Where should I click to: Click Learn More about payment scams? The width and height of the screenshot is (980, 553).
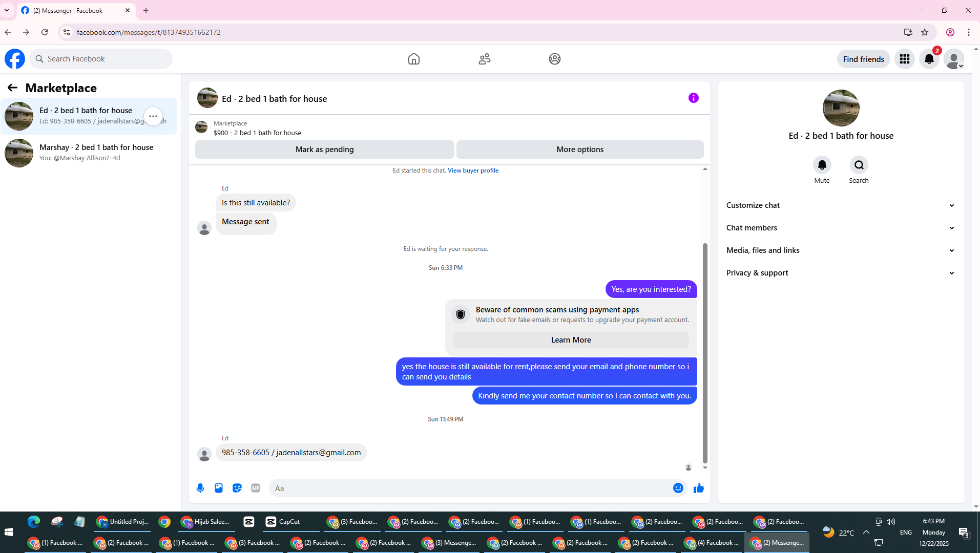pyautogui.click(x=571, y=340)
